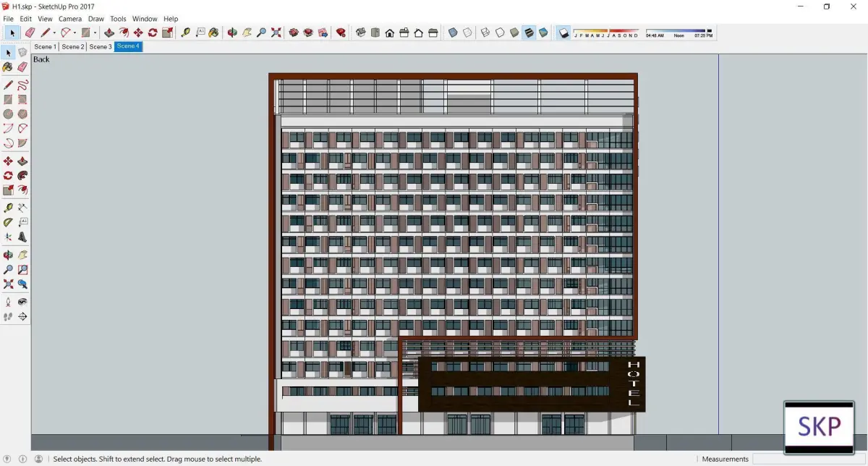Open the Camera menu

coord(70,19)
